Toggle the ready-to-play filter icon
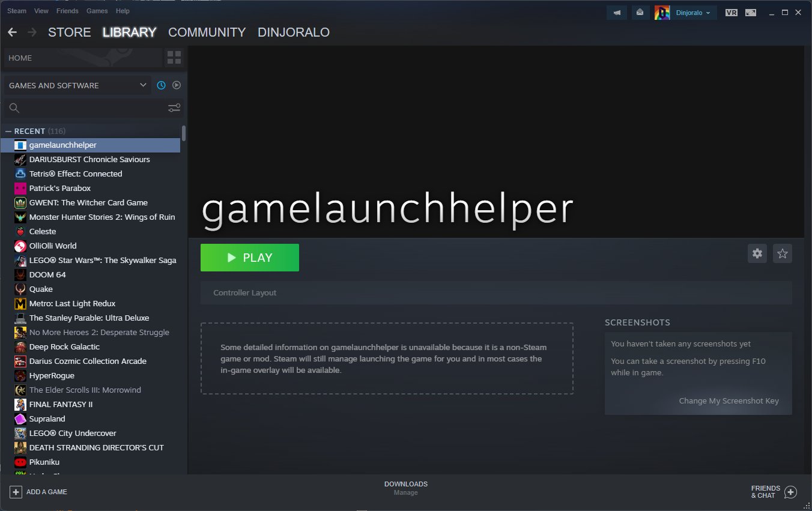This screenshot has width=812, height=511. pyautogui.click(x=177, y=85)
